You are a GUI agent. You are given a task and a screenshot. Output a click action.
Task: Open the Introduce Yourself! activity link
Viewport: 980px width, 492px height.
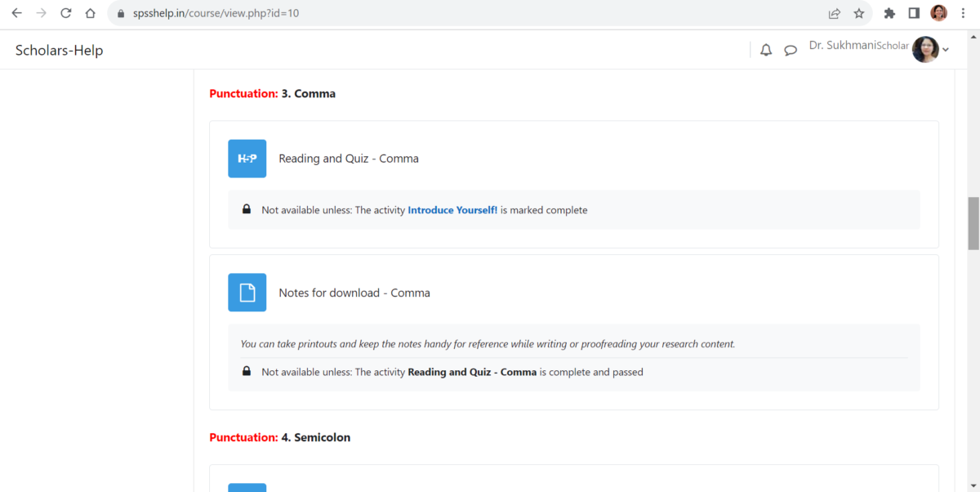[x=452, y=210]
